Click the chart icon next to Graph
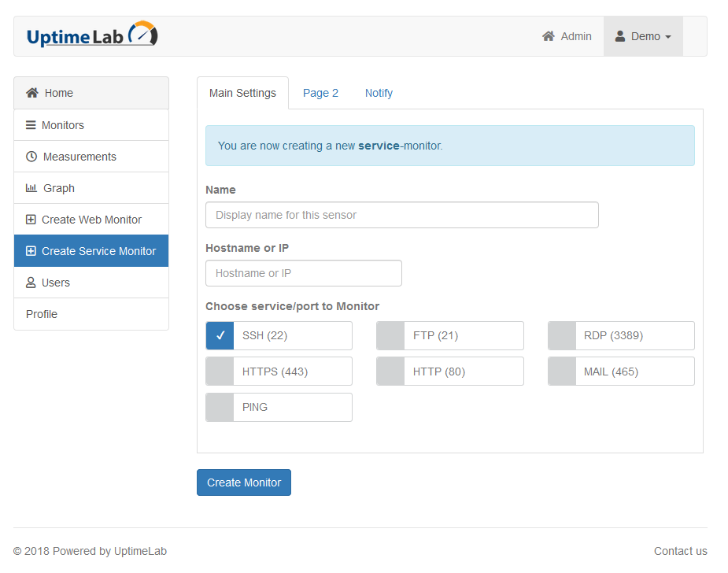The height and width of the screenshot is (573, 728). 31,188
